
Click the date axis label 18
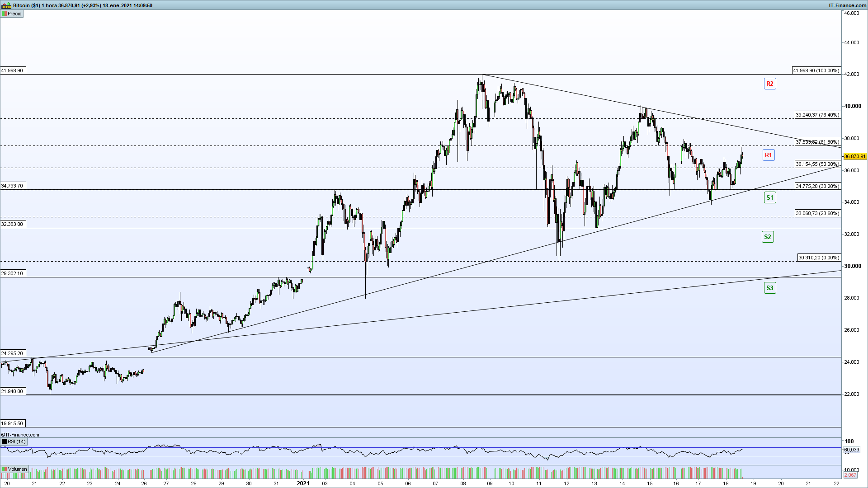726,483
